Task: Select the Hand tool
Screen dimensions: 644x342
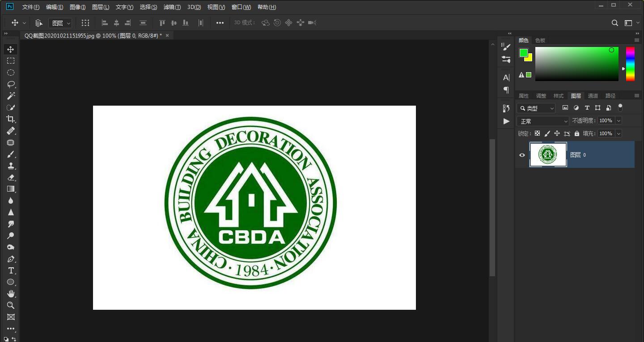Action: 11,294
